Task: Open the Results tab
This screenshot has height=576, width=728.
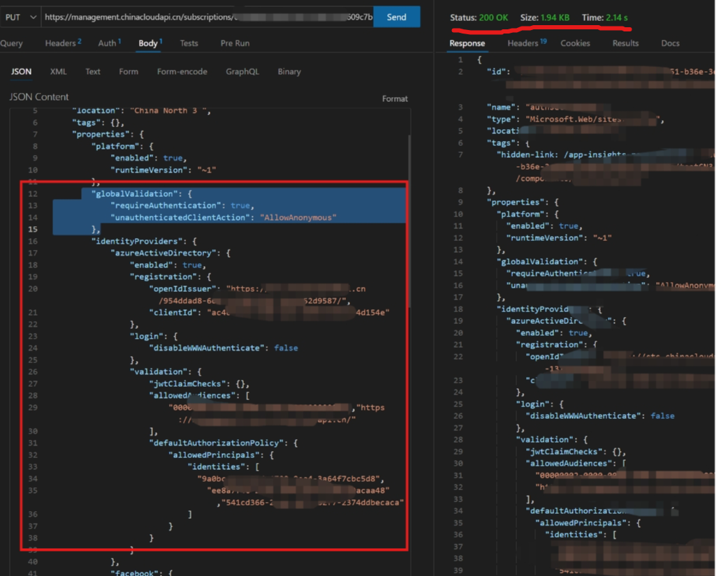Action: pos(625,43)
